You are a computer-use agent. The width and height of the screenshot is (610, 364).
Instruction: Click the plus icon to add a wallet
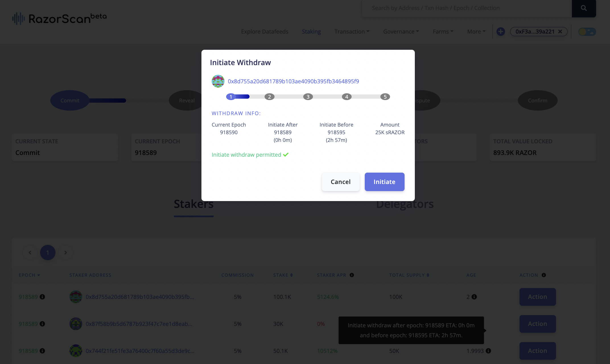pos(500,32)
